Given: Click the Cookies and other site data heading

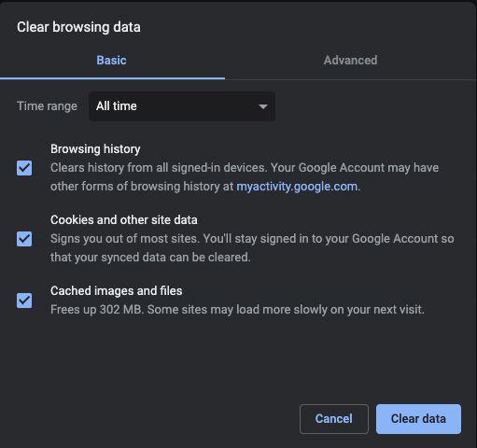Looking at the screenshot, I should tap(124, 220).
